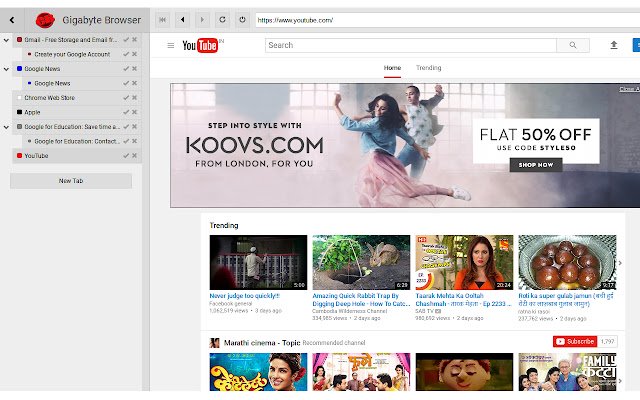Close the Create your Google Account tab
Viewport: 640px width, 400px height.
[x=134, y=54]
